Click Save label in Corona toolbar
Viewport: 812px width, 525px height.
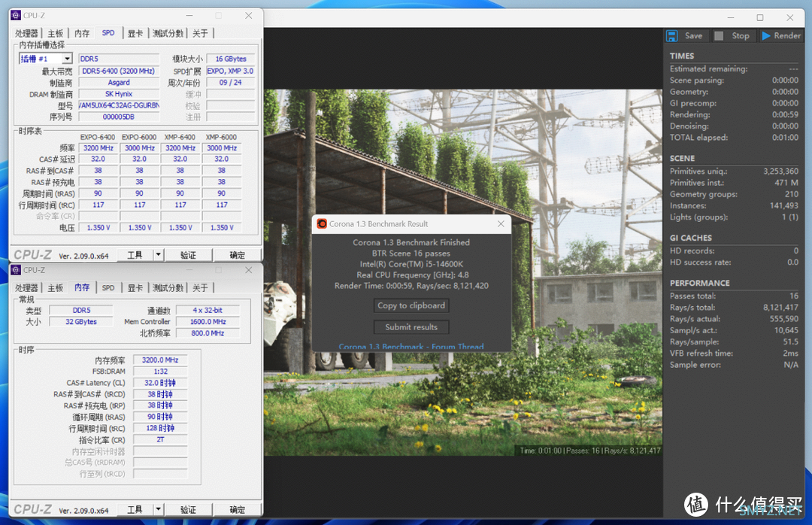pos(693,36)
